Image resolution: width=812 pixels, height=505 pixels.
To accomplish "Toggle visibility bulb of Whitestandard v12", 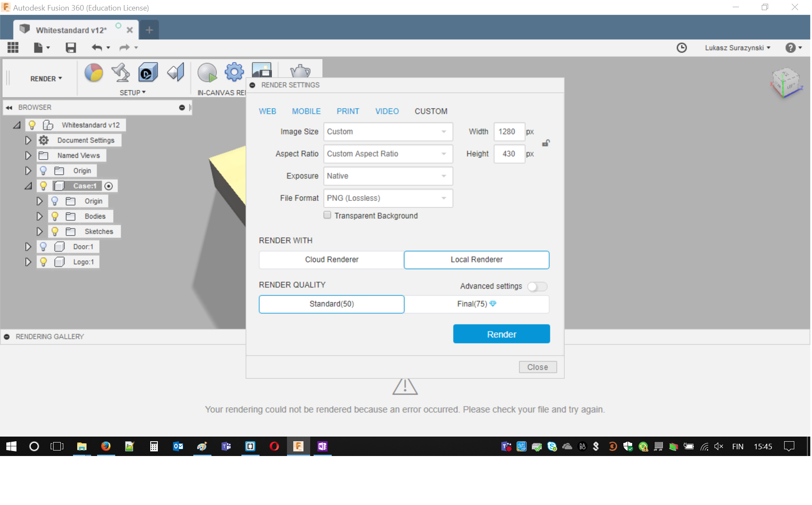I will (32, 125).
